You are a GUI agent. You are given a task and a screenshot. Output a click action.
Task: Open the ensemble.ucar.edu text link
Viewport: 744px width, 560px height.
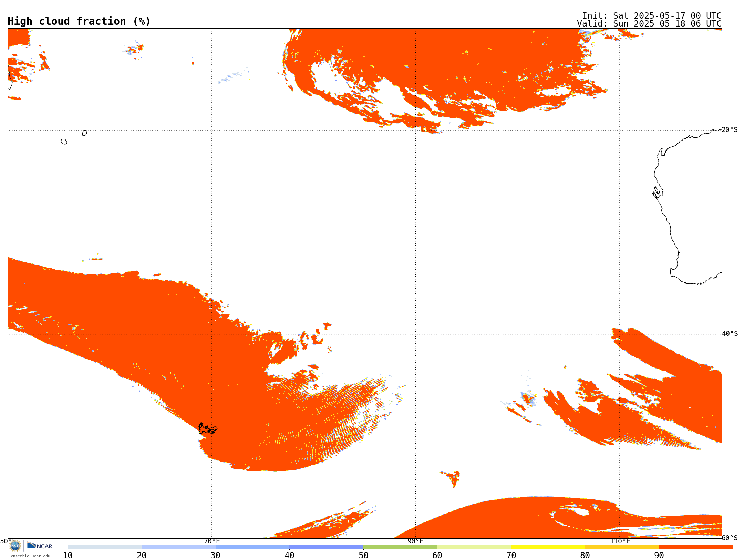[31, 556]
